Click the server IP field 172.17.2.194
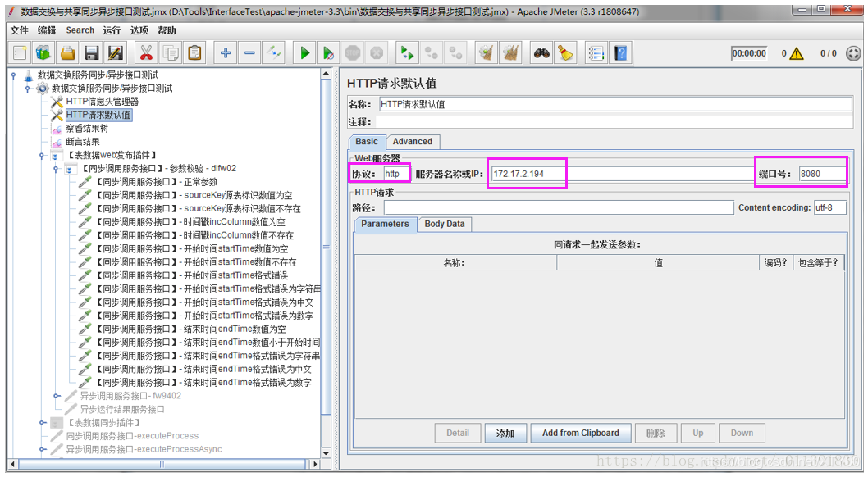Screen dimensions: 868x477 621,174
